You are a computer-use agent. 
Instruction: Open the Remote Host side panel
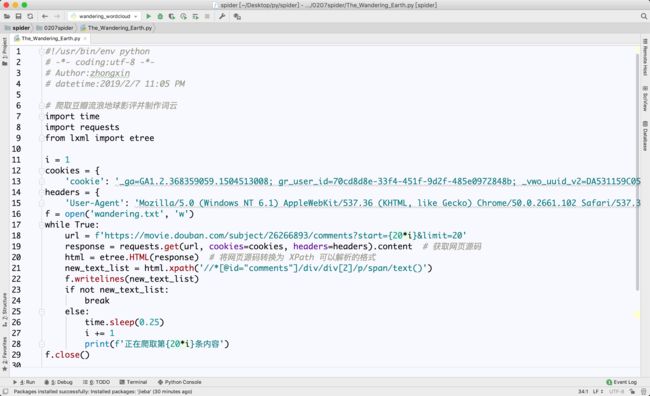click(645, 57)
